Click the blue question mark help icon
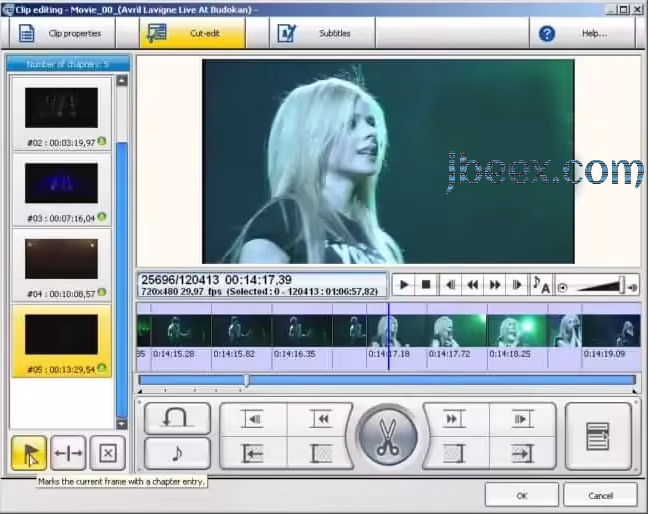The image size is (648, 514). point(547,33)
